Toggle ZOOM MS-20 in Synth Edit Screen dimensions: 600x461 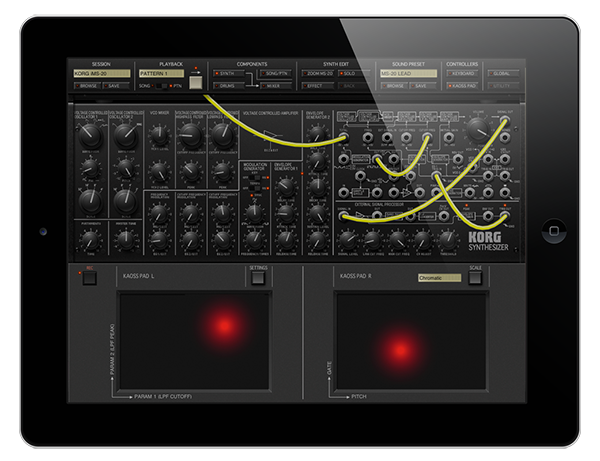click(x=318, y=73)
